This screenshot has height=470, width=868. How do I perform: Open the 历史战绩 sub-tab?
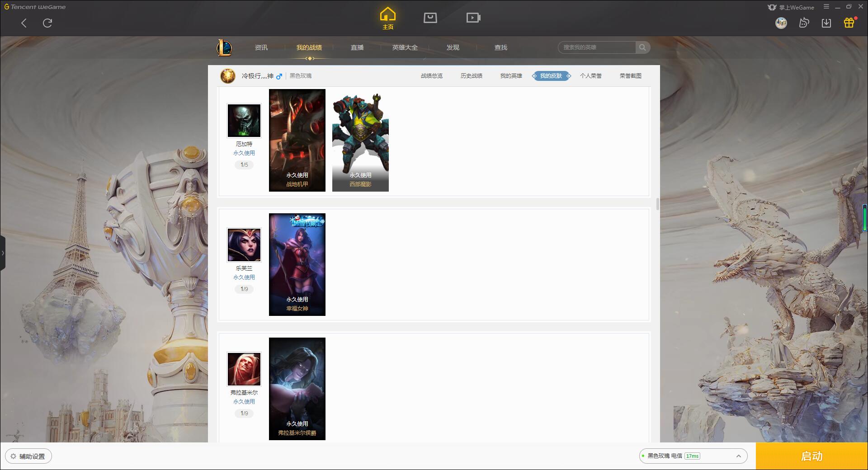point(472,76)
